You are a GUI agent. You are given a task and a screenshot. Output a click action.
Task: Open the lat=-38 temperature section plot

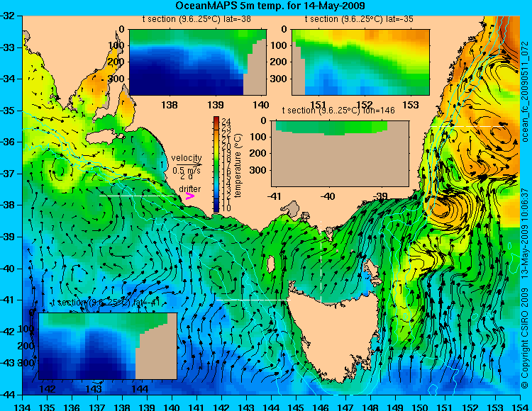(198, 62)
